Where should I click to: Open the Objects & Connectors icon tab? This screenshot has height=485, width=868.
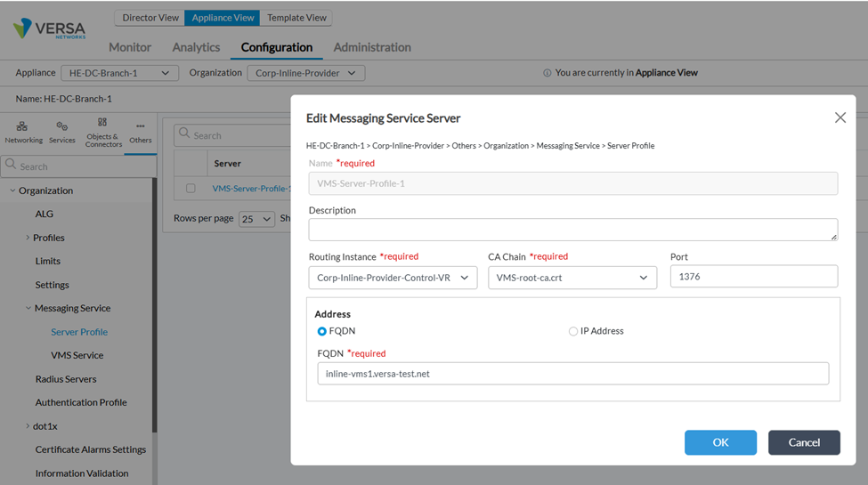[x=103, y=133]
